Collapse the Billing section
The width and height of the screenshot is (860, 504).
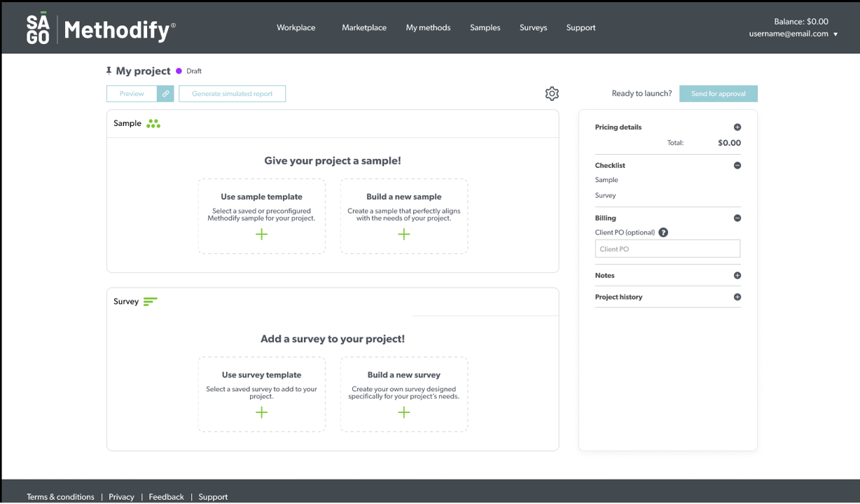point(737,218)
